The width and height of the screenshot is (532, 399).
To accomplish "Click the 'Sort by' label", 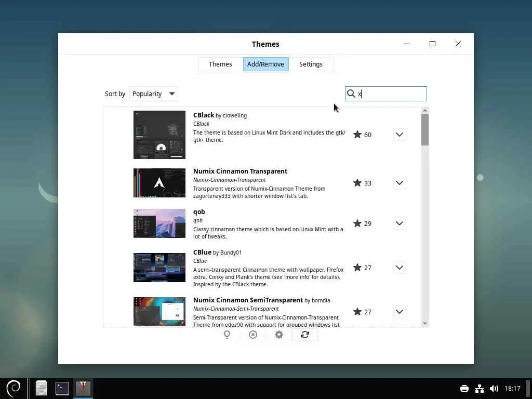I will tap(115, 94).
